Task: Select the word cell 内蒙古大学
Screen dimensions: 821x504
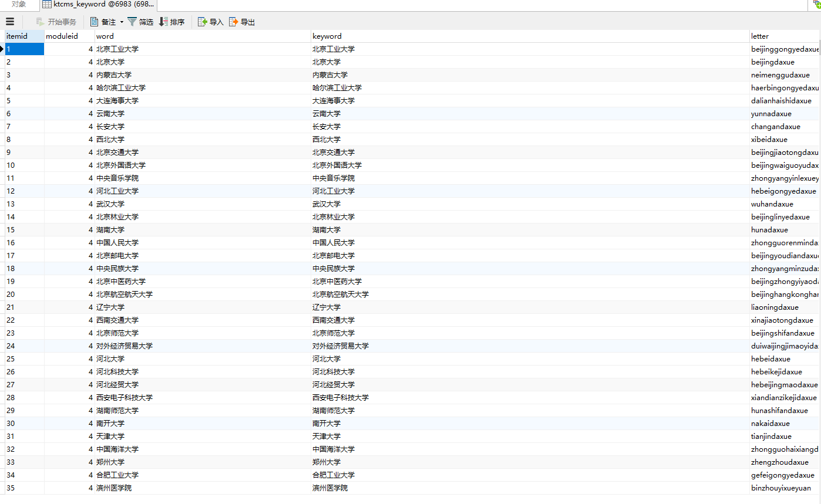Action: [x=203, y=75]
